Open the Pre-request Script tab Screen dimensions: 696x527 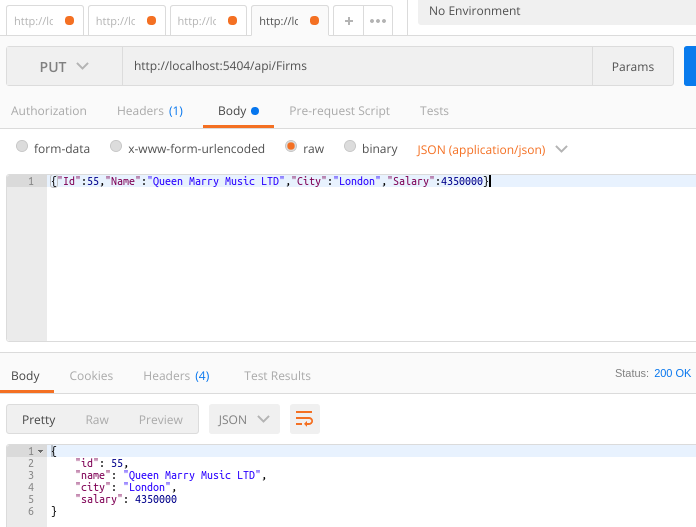(339, 111)
